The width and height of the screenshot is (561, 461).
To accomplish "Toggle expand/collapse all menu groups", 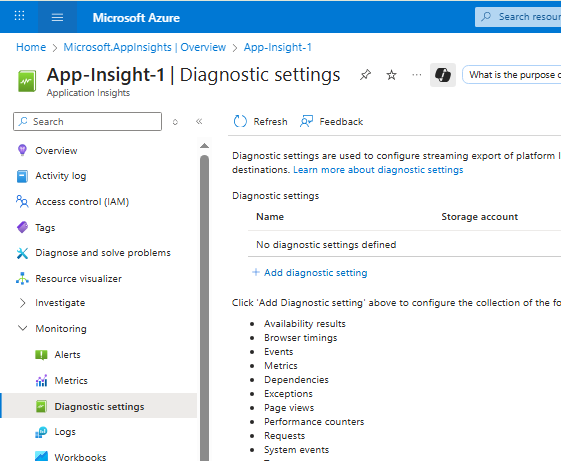I will (175, 122).
